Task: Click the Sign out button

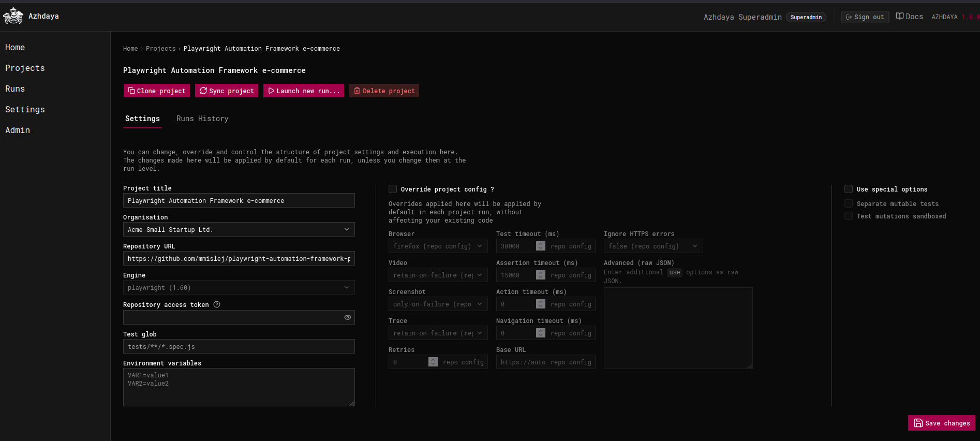Action: coord(865,17)
